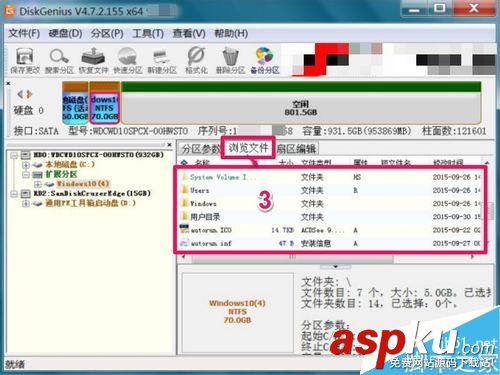The height and width of the screenshot is (375, 500).
Task: Open the 帮助(H) menu
Action: click(231, 33)
